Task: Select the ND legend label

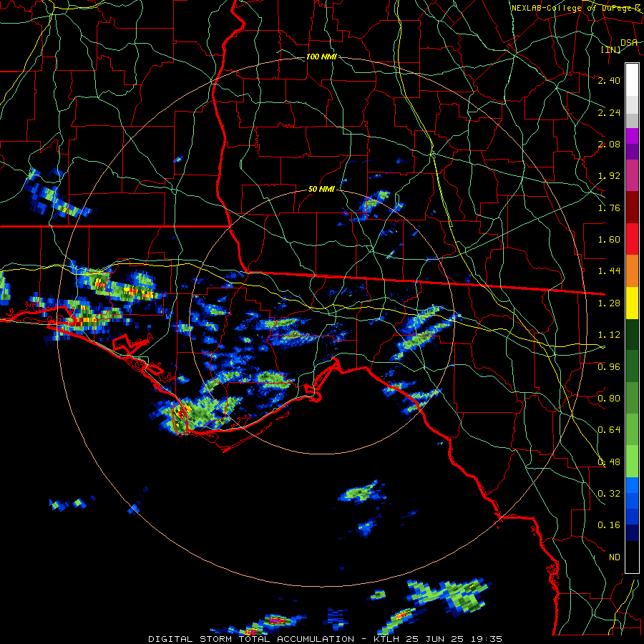Action: (615, 557)
